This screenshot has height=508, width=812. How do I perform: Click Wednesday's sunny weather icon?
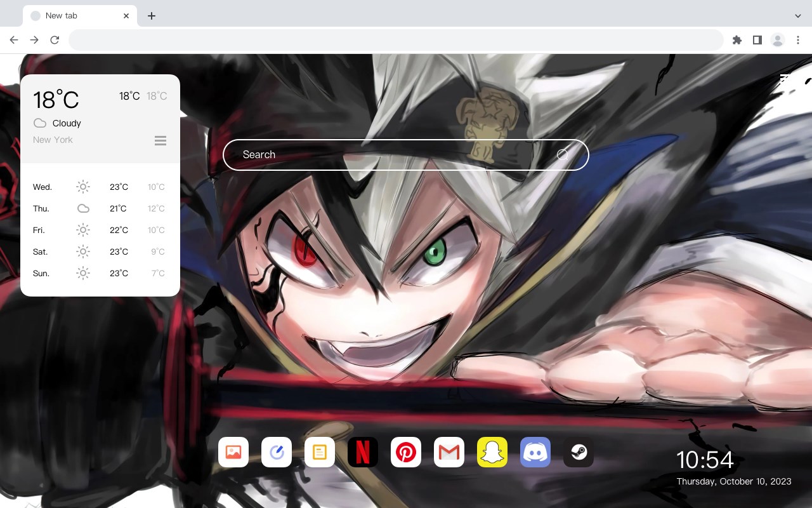[x=83, y=187]
